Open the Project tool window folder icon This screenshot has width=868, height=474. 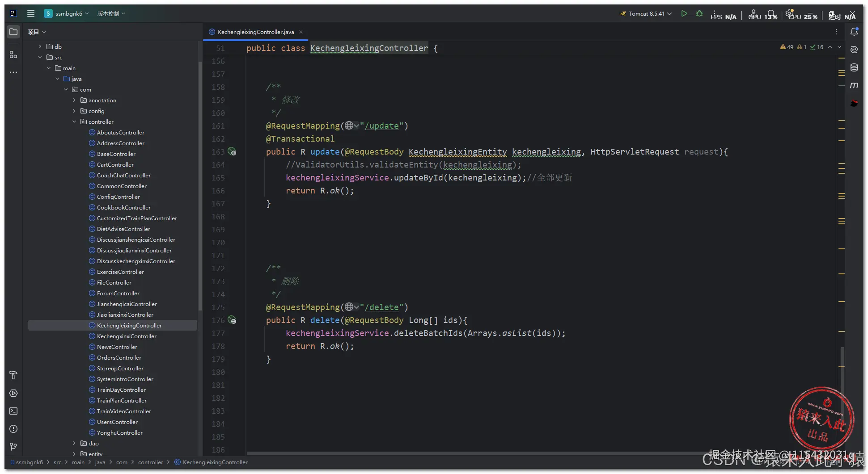13,32
